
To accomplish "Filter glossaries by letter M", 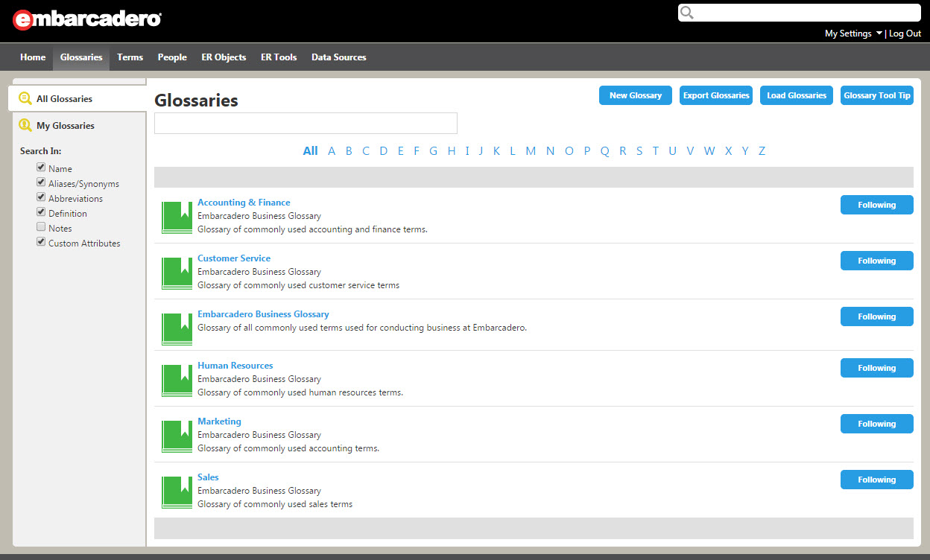I will 531,151.
